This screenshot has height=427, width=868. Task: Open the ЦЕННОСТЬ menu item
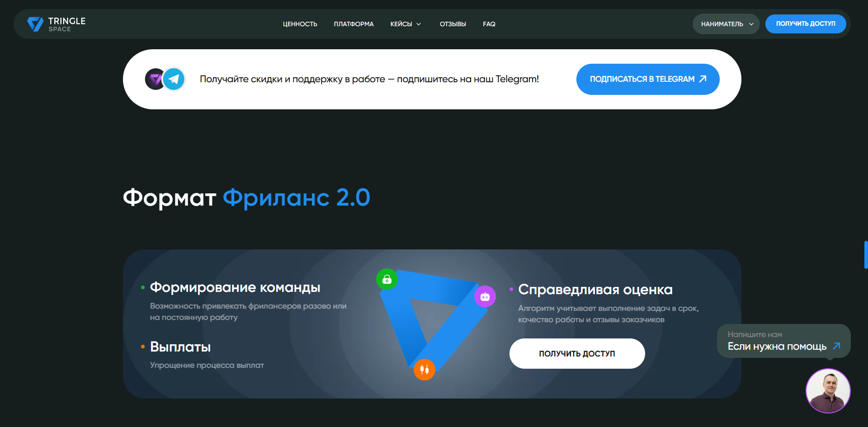coord(300,24)
